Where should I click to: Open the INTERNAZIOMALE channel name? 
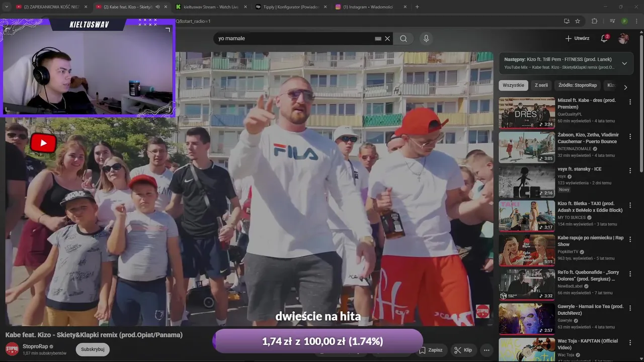pyautogui.click(x=574, y=149)
